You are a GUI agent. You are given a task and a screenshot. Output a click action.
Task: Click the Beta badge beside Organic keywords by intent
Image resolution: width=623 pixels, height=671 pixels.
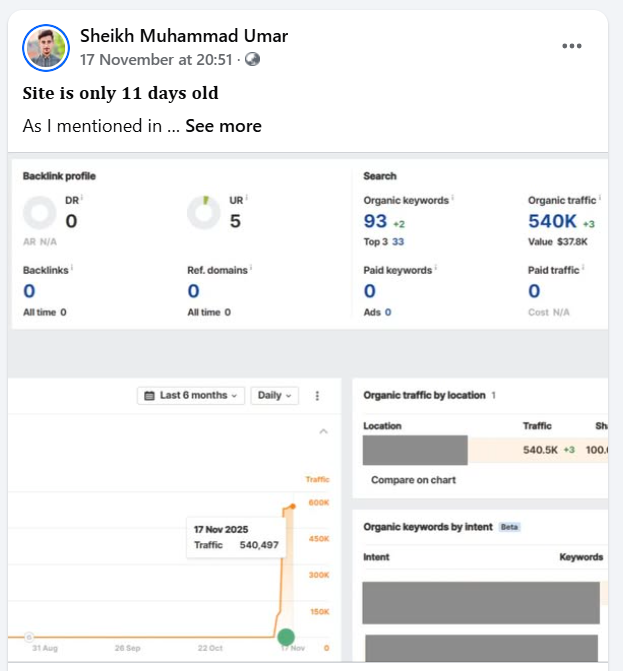(509, 527)
